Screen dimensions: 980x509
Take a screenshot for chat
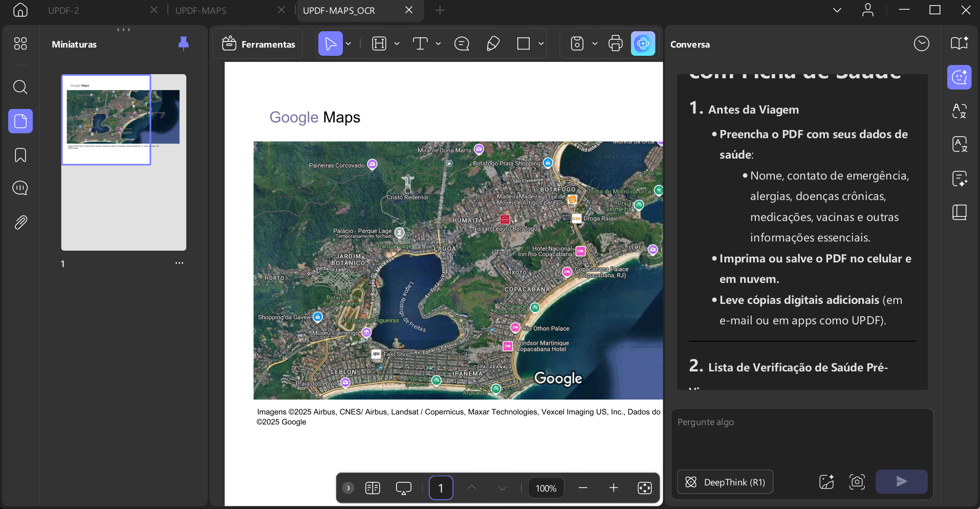point(857,482)
